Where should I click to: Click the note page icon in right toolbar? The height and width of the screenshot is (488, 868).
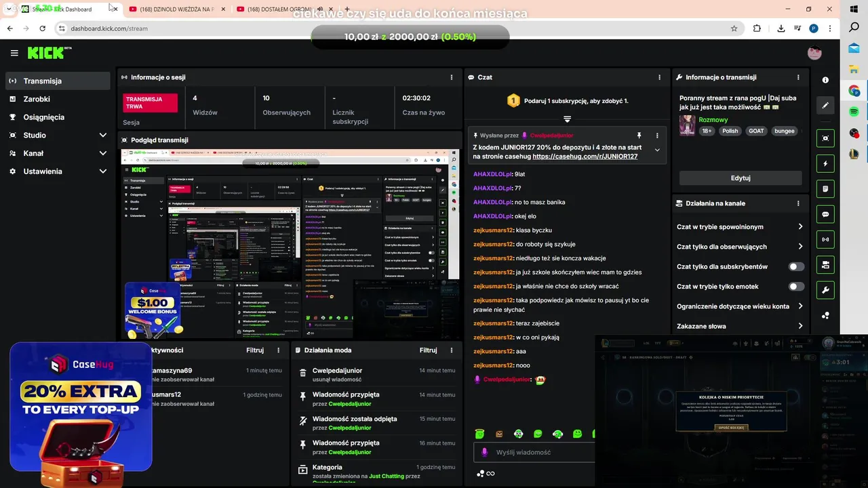point(825,189)
